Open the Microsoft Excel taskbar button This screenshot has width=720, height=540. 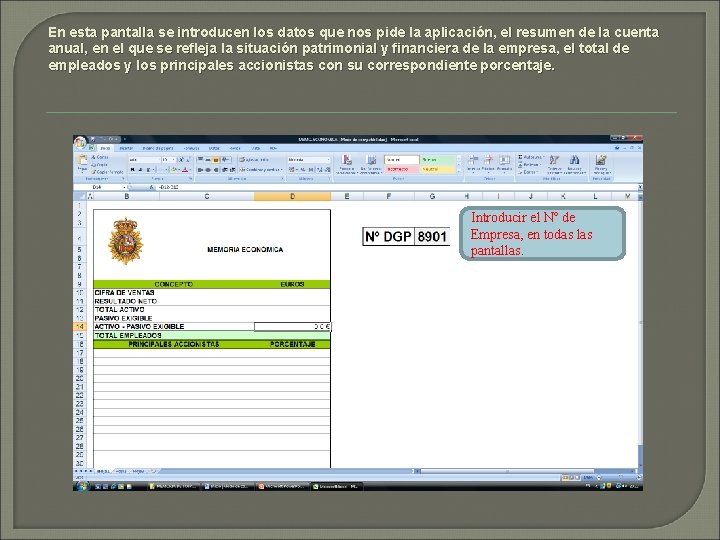click(x=338, y=486)
